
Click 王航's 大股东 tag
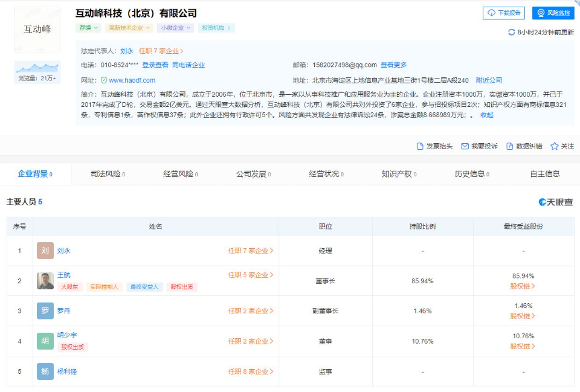coord(69,287)
